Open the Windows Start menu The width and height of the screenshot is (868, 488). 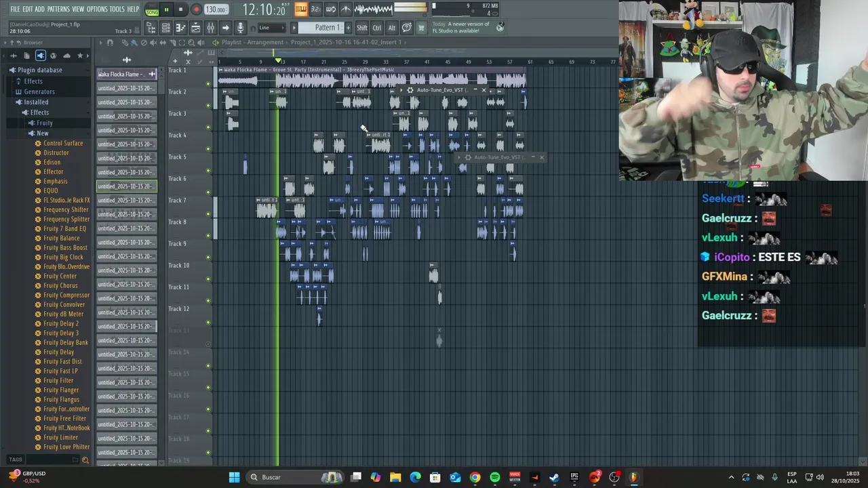click(x=234, y=477)
